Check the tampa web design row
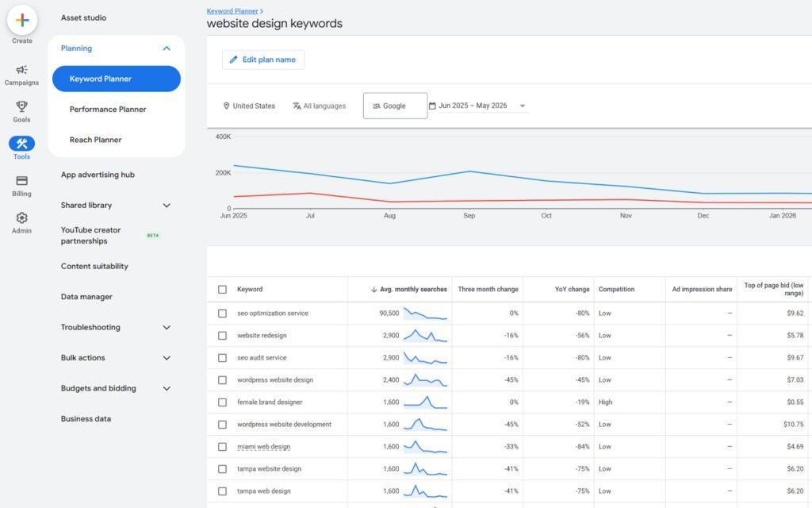812x508 pixels. (x=222, y=491)
